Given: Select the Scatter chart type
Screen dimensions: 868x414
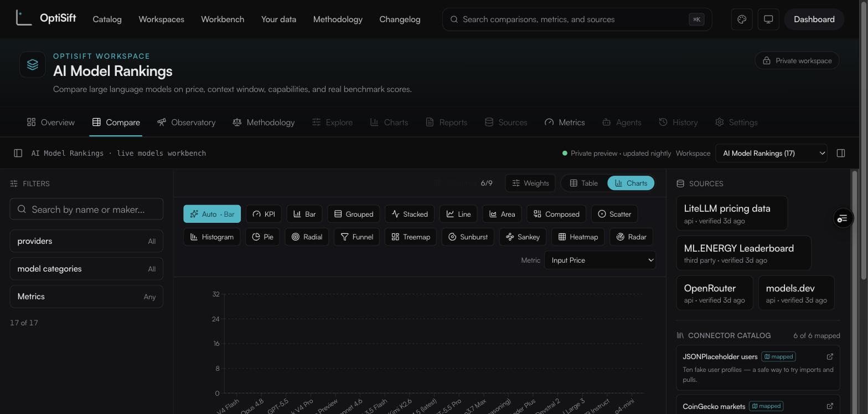Looking at the screenshot, I should pyautogui.click(x=614, y=214).
